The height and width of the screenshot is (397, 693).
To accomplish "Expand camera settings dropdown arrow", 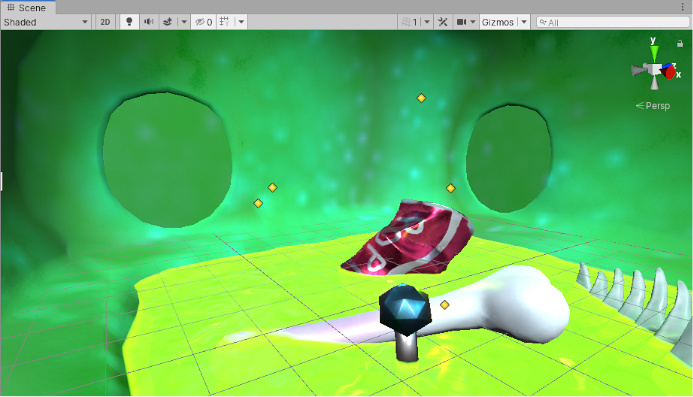I will [473, 22].
